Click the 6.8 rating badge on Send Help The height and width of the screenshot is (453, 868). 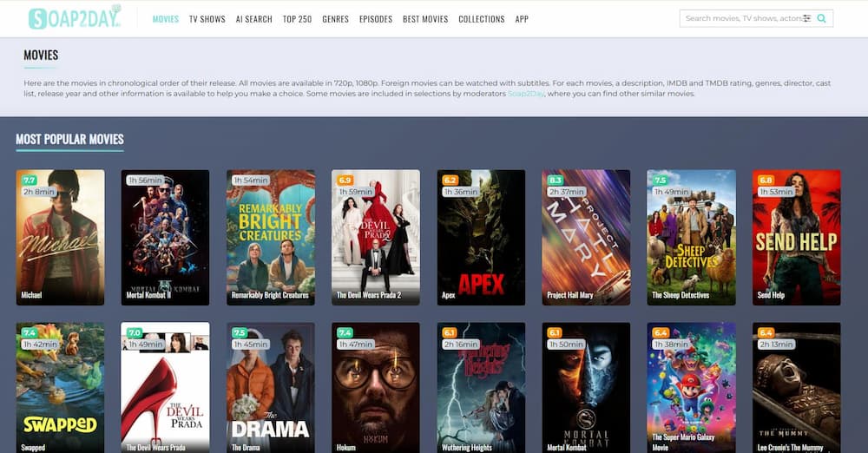766,180
